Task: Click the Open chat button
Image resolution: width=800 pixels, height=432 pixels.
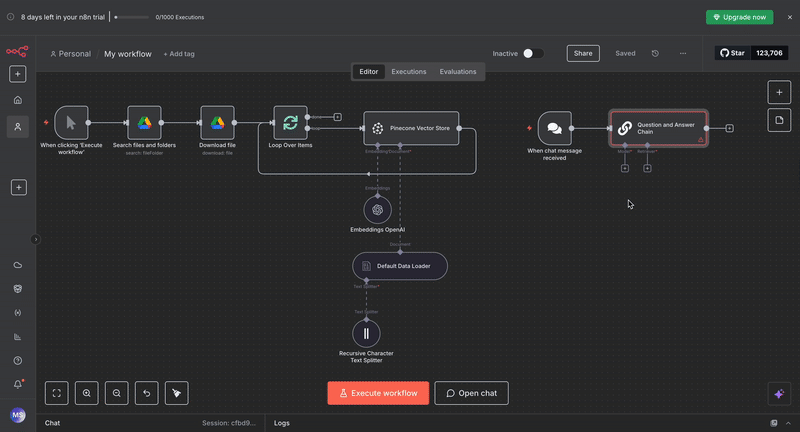Action: pos(471,393)
